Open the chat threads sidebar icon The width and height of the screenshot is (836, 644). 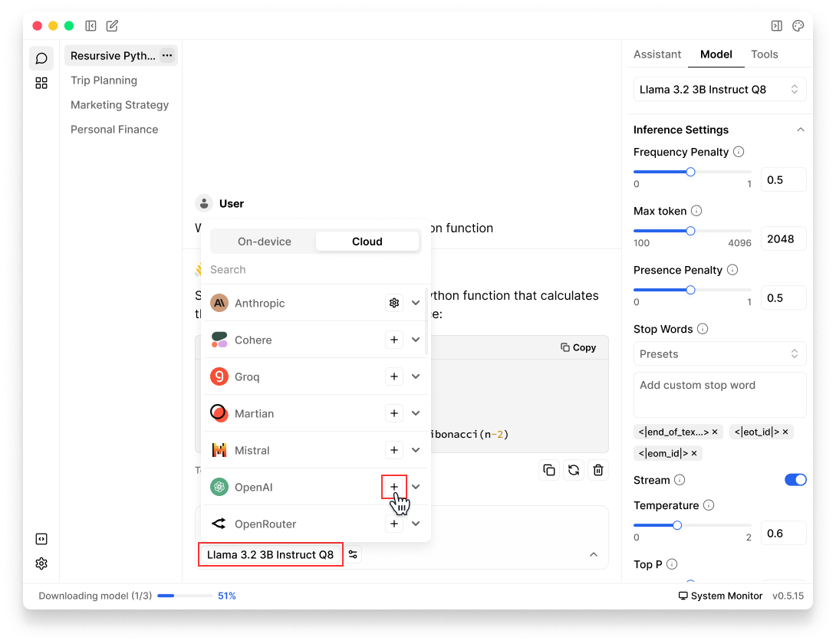pyautogui.click(x=41, y=58)
